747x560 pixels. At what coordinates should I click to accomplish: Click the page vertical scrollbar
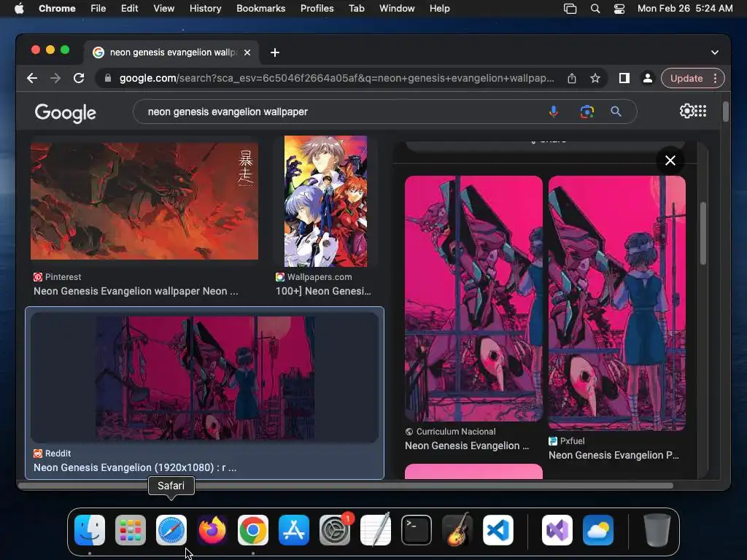click(x=726, y=112)
